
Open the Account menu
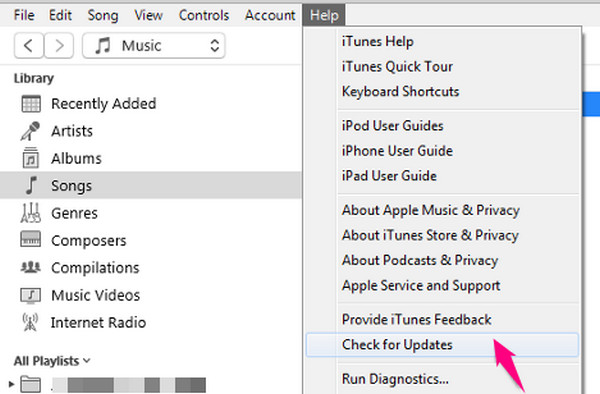pos(270,15)
